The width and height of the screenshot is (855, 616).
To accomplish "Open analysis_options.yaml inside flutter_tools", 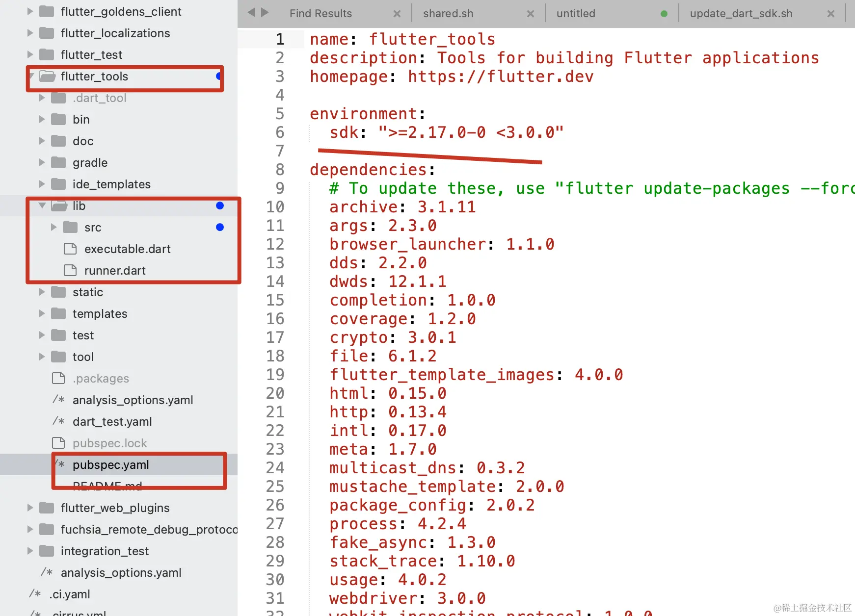I will point(133,400).
